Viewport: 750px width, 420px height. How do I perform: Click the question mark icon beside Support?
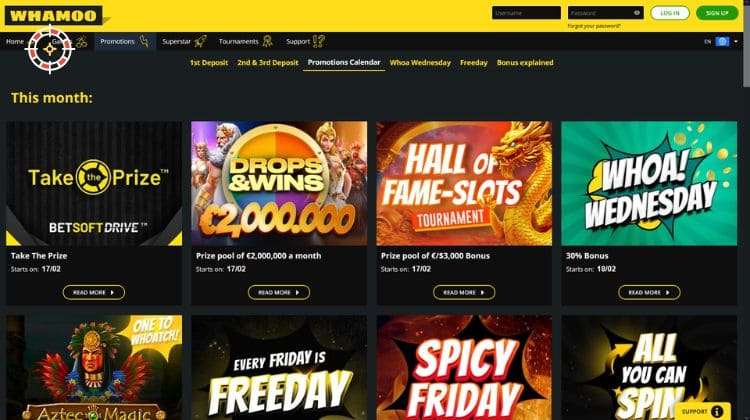click(x=319, y=41)
